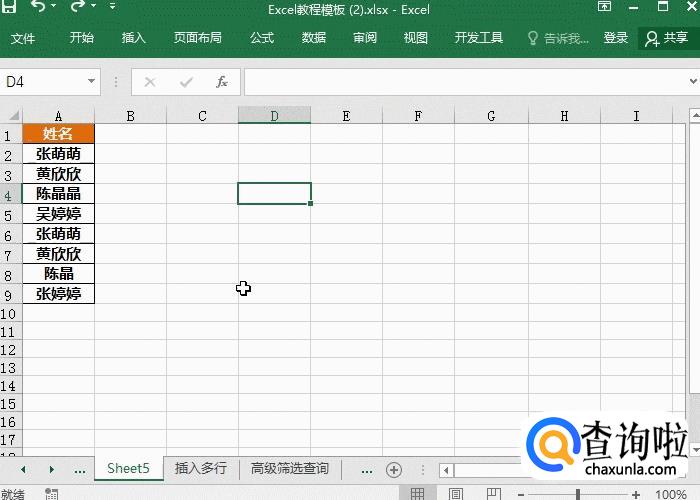This screenshot has width=700, height=500.
Task: Click the previous sheet navigation arrow
Action: pyautogui.click(x=23, y=470)
